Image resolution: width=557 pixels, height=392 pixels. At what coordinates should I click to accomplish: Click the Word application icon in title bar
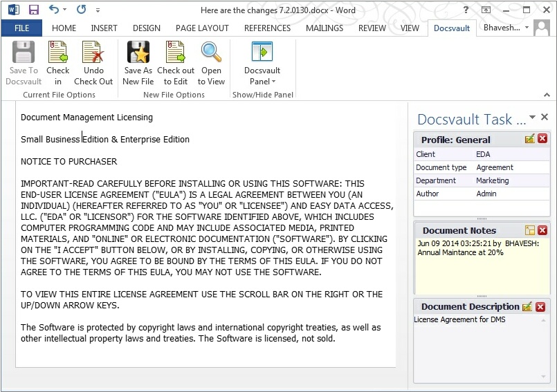pos(14,10)
